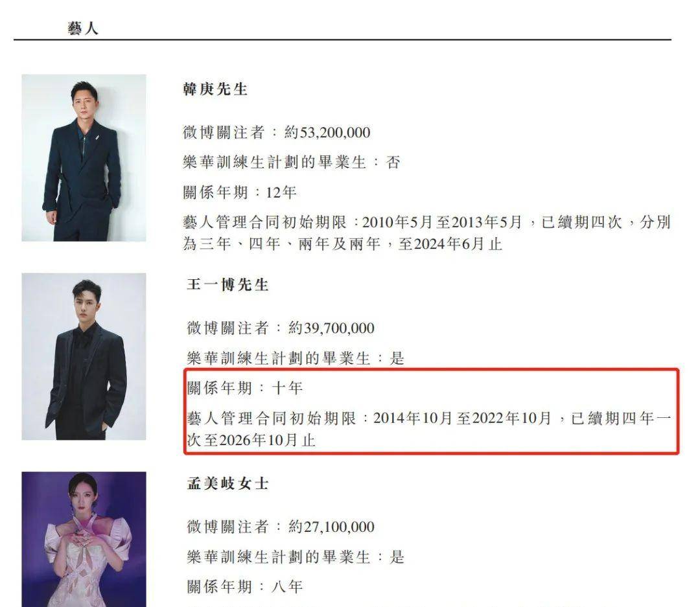The image size is (700, 607).
Task: Click 王一博's 關係年期 十年 line
Action: pos(244,388)
